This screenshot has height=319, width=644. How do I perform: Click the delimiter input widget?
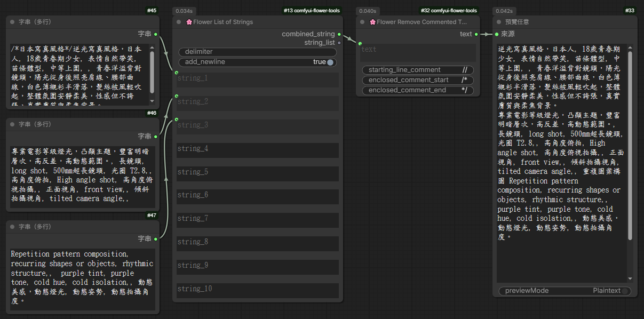[x=258, y=52]
